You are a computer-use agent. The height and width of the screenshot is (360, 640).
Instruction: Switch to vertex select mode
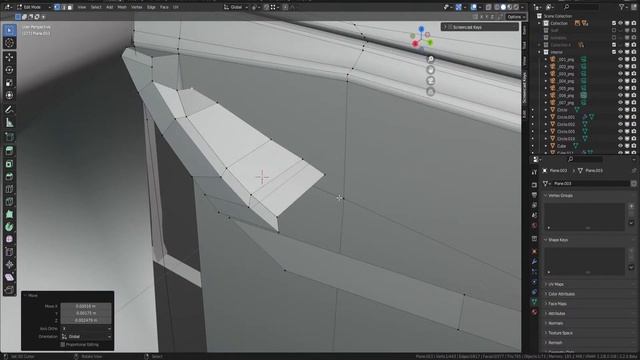tap(57, 7)
